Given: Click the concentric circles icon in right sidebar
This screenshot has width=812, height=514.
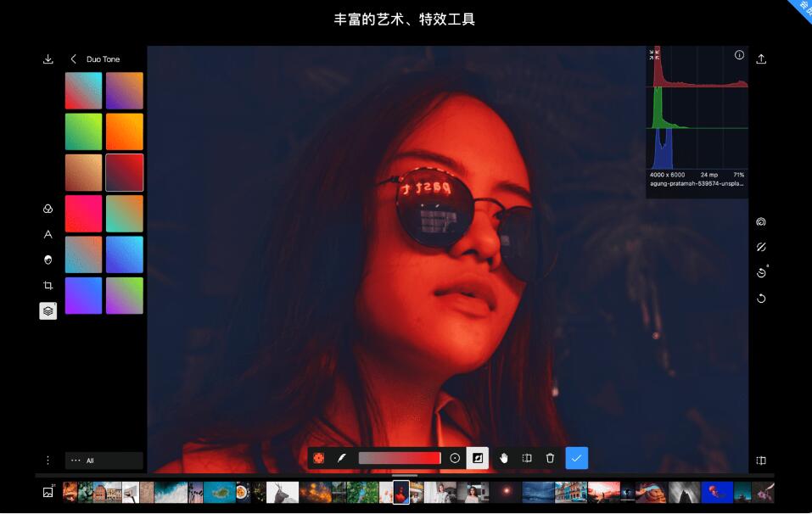Looking at the screenshot, I should click(x=761, y=222).
